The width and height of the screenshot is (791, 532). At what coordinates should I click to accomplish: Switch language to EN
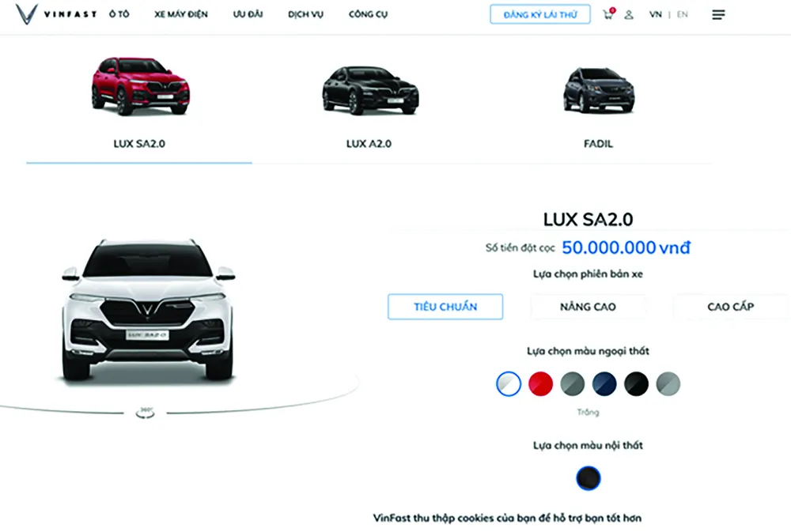click(x=682, y=14)
